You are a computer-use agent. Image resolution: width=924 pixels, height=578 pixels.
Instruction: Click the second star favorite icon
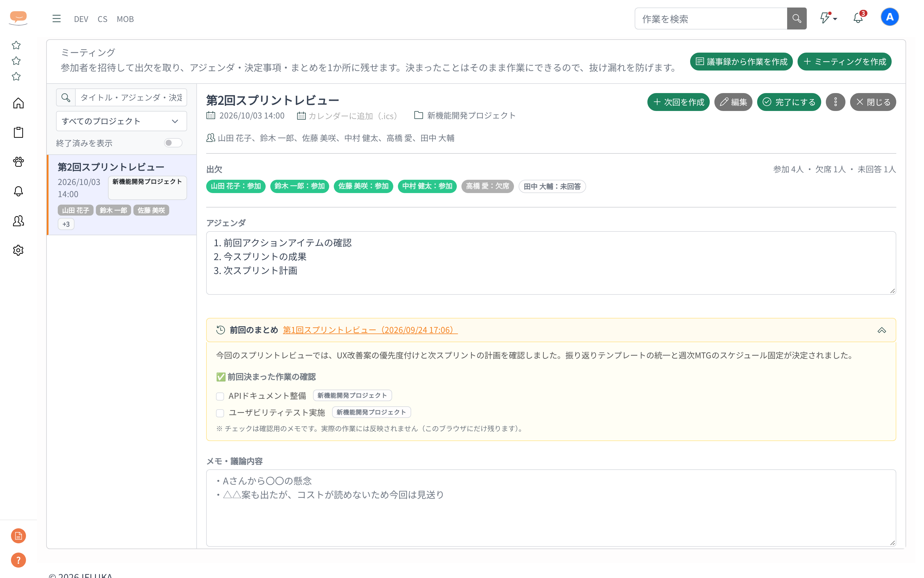(16, 61)
